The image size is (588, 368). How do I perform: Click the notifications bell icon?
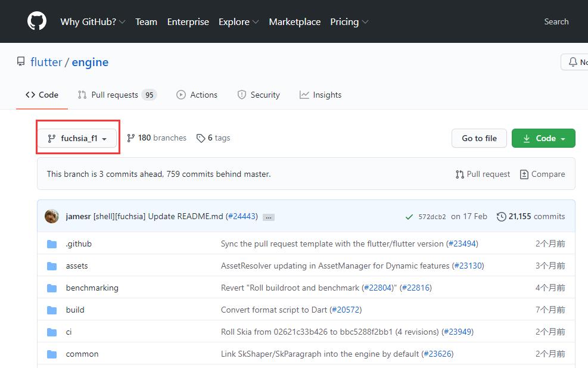point(573,62)
